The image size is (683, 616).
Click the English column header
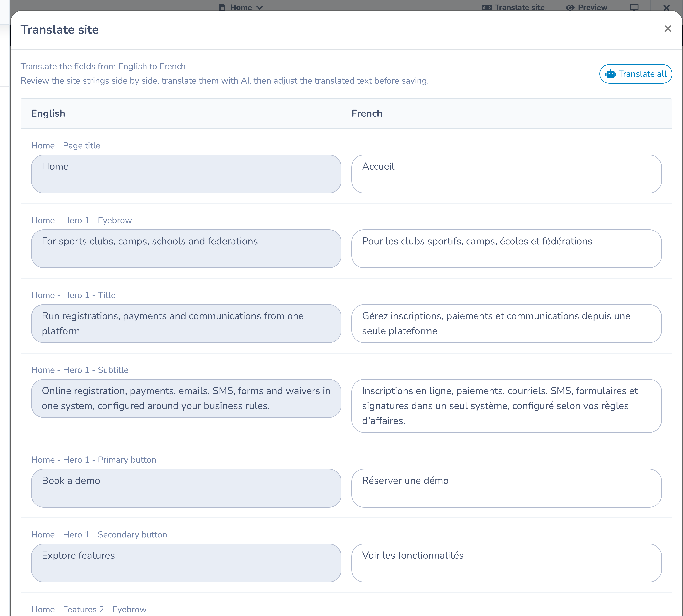(48, 113)
